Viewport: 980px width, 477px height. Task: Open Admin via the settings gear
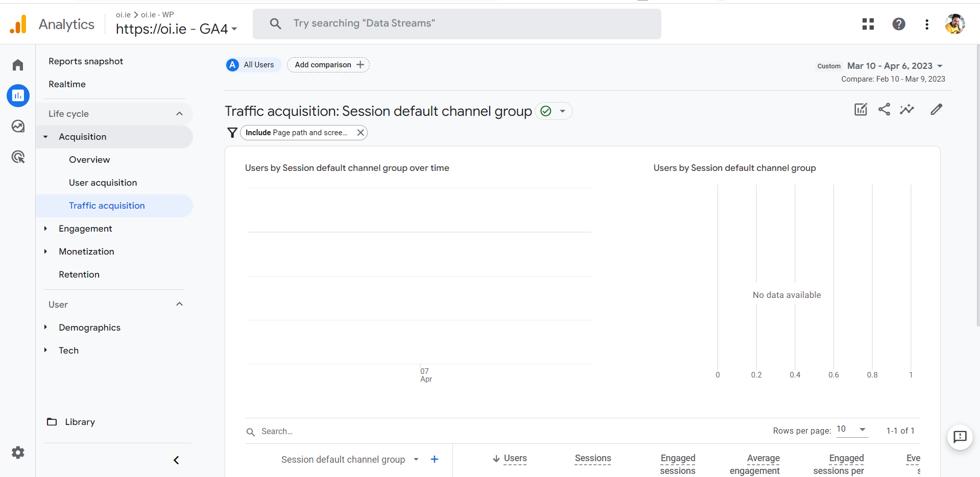(18, 453)
